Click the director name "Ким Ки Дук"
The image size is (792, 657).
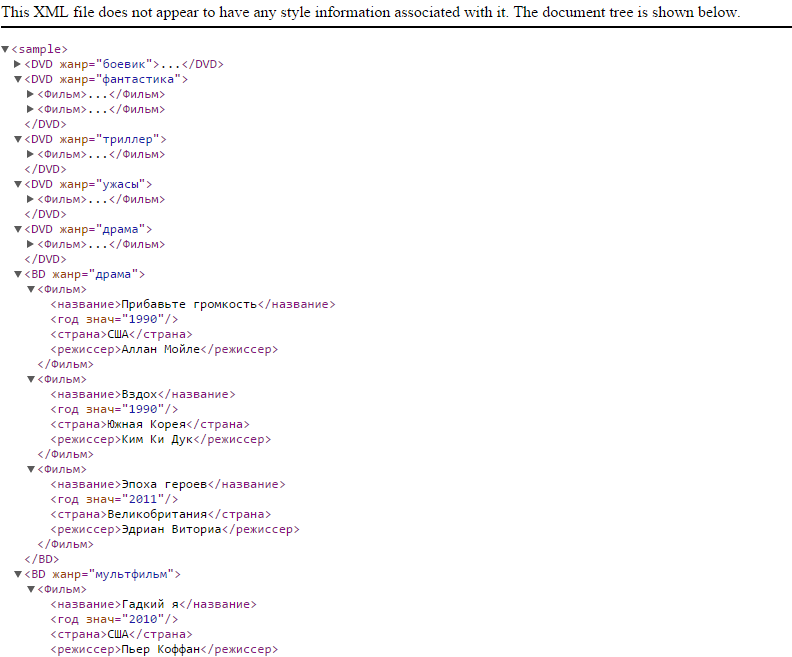click(x=157, y=439)
